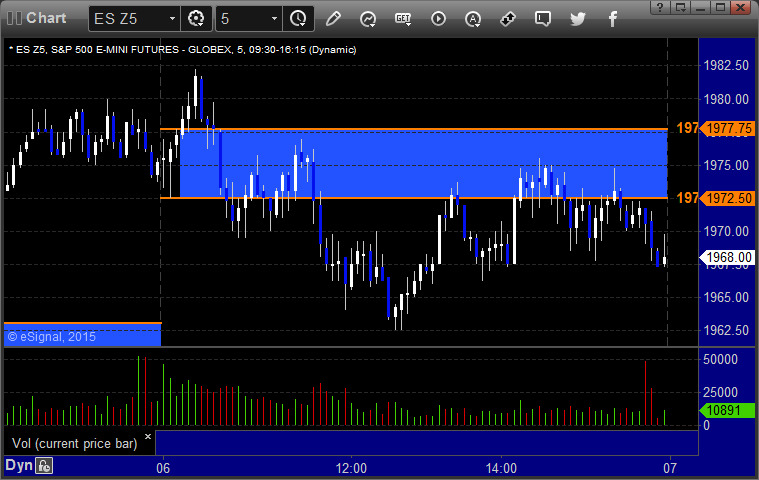
Task: Click the play replay button
Action: click(438, 19)
